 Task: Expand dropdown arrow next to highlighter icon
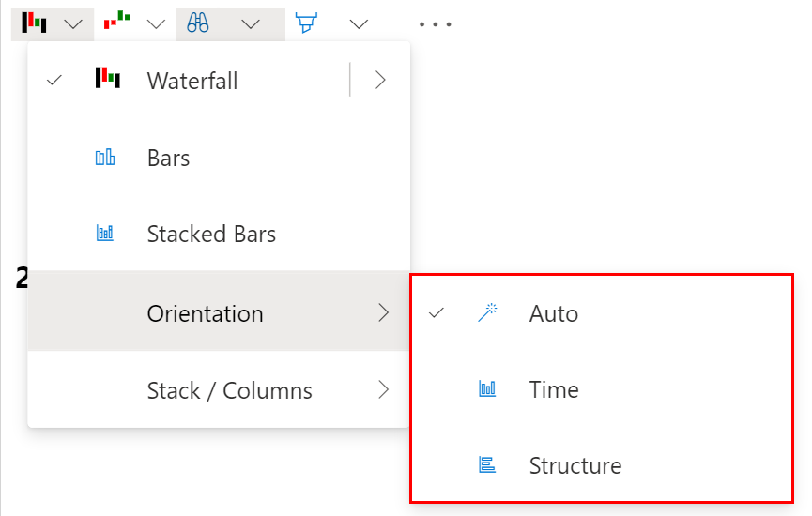click(359, 24)
